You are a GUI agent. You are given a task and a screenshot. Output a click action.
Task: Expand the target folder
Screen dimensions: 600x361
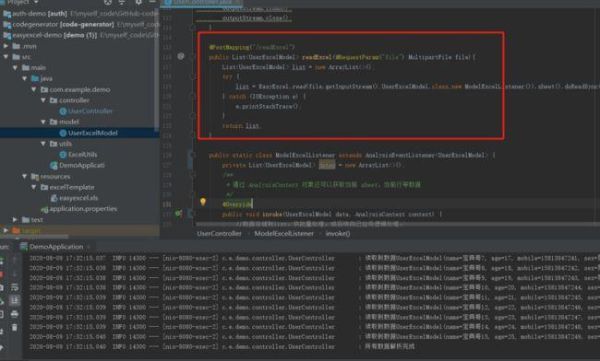pos(6,230)
